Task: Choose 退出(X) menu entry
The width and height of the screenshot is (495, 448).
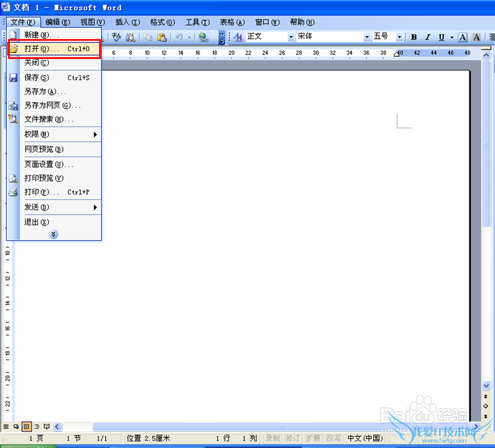Action: tap(54, 222)
